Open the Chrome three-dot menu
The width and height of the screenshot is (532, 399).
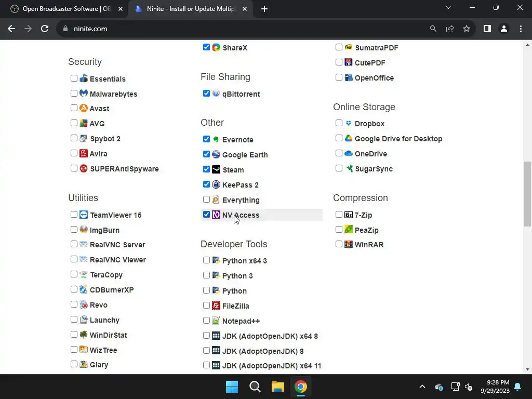(x=521, y=29)
